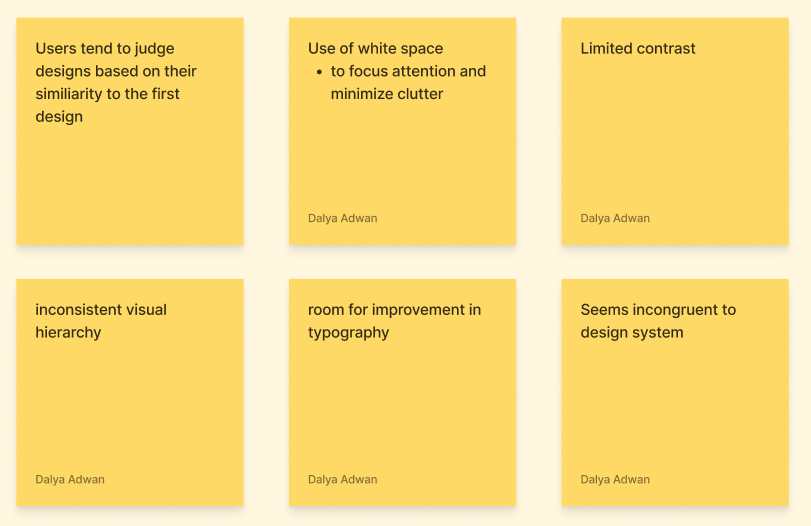The image size is (811, 526).
Task: Click Dalya Adwan on the Limited contrast note
Action: coord(615,218)
